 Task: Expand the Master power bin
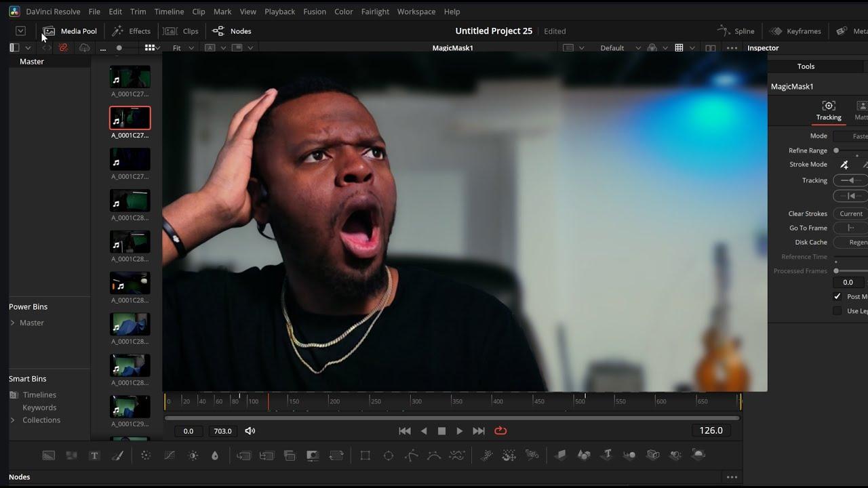click(x=12, y=323)
